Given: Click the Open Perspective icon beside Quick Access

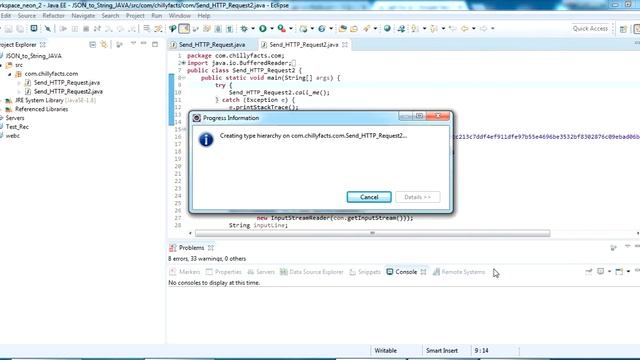Looking at the screenshot, I should click(623, 29).
